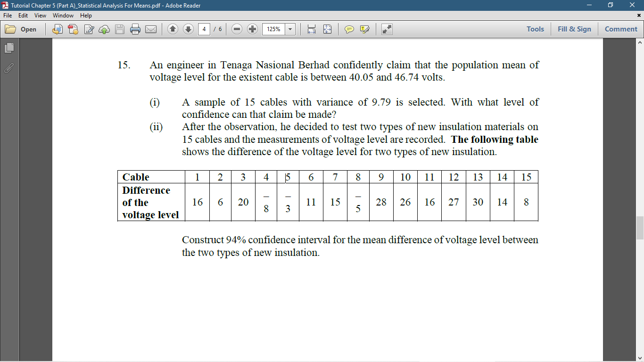Open the View menu
The height and width of the screenshot is (362, 644).
(40, 16)
